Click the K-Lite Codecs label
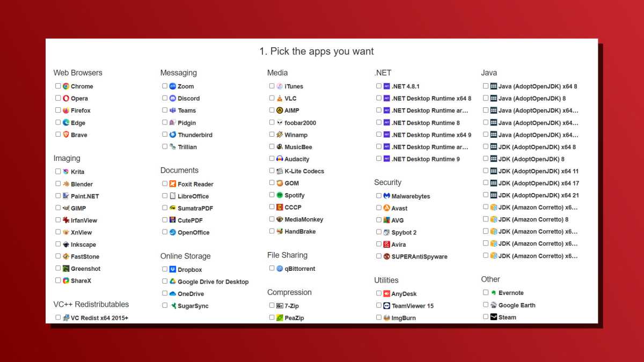The width and height of the screenshot is (644, 362). 304,171
